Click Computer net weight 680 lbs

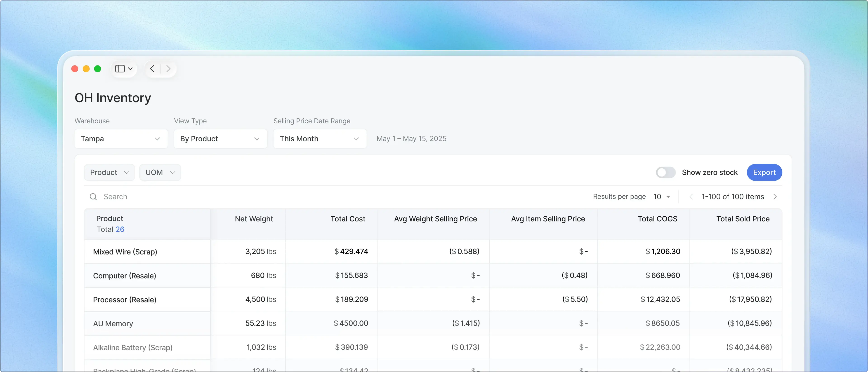click(x=264, y=275)
